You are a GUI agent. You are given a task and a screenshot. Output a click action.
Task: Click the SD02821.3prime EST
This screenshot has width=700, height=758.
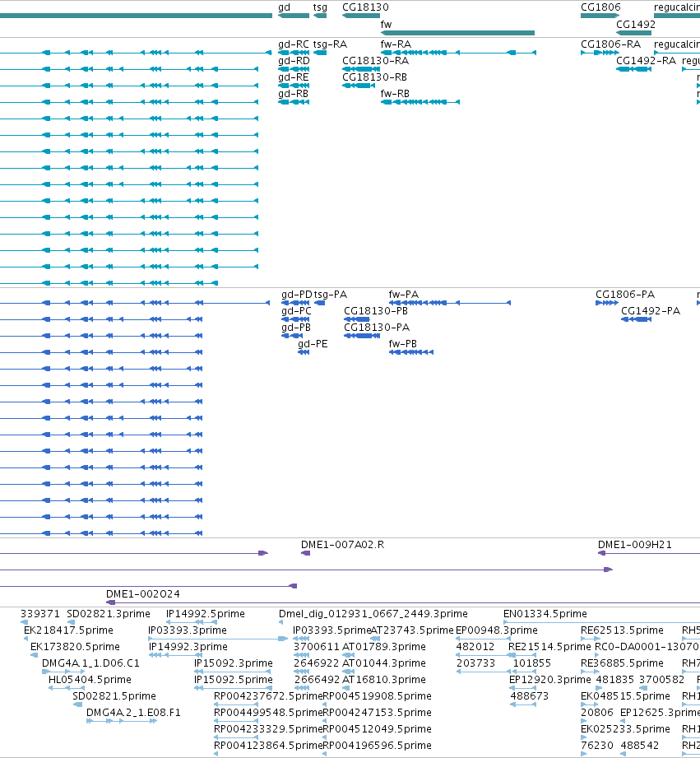click(x=71, y=623)
